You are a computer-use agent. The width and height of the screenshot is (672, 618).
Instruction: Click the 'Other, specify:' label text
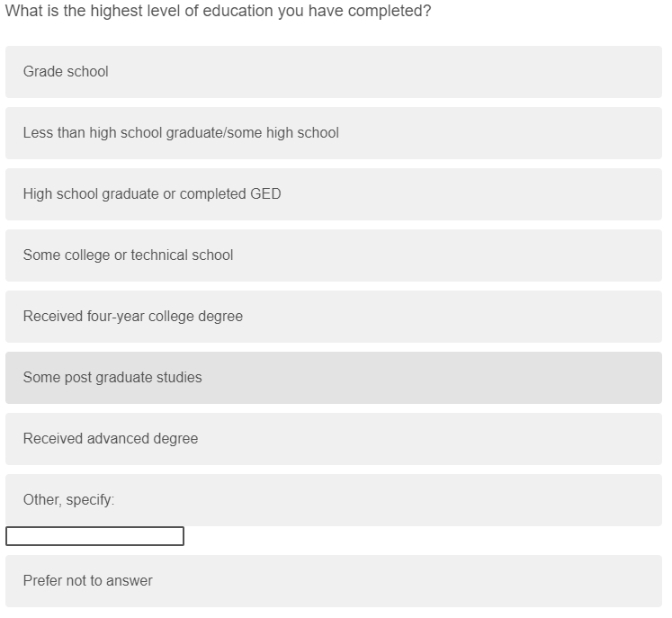(x=69, y=500)
